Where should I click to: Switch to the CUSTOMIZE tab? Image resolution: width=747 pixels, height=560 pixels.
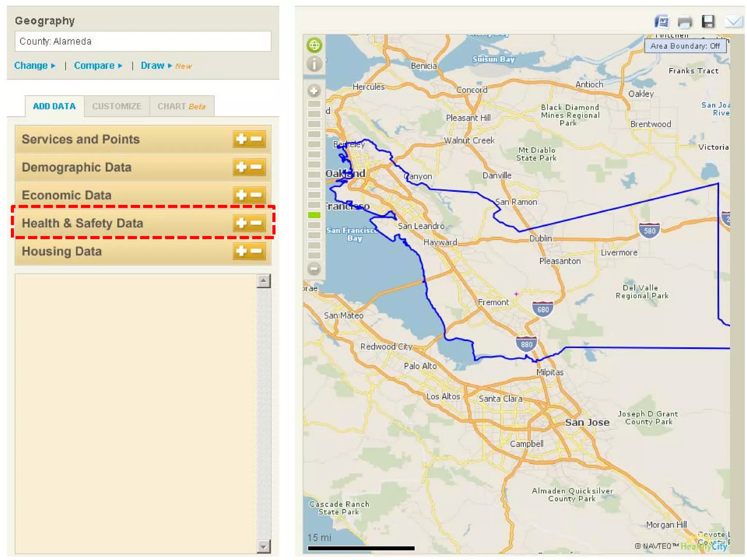coord(116,106)
